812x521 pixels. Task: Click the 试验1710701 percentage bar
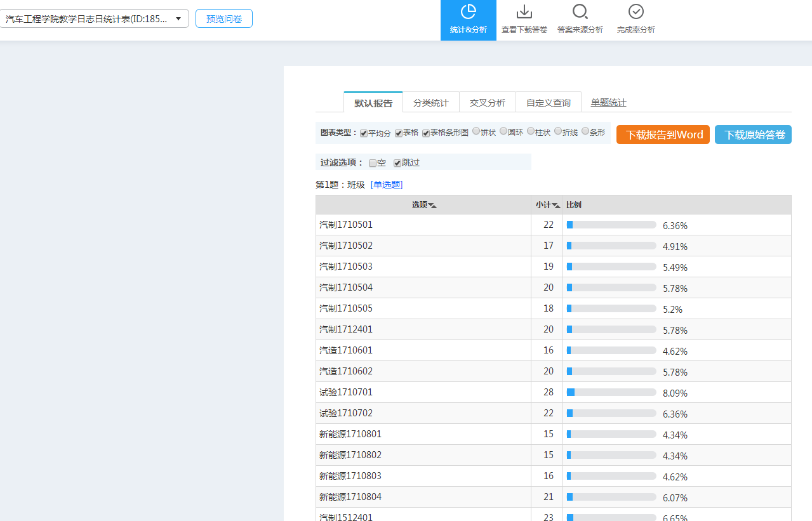611,393
